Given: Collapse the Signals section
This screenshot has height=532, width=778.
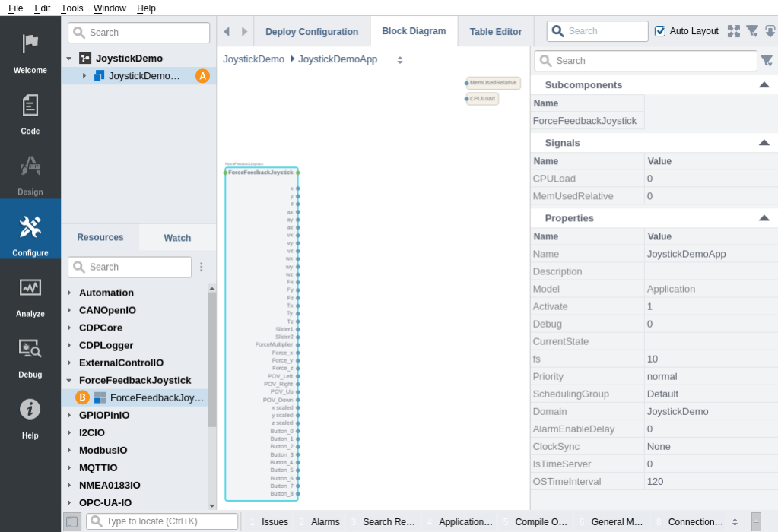Looking at the screenshot, I should pos(764,143).
